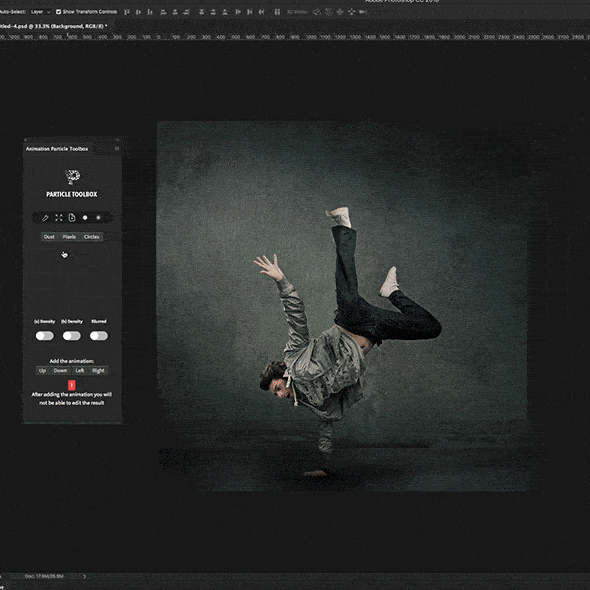Click Align left edges icon in options bar
The image size is (590, 590).
[163, 12]
